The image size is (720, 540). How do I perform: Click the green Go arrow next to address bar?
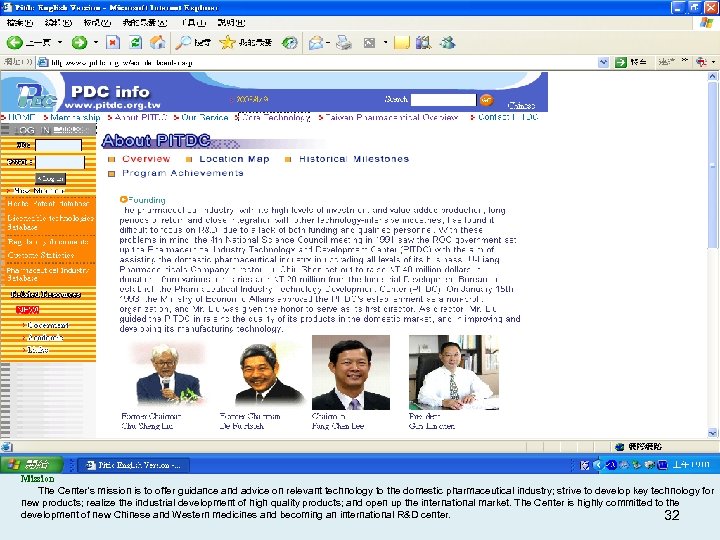point(621,62)
